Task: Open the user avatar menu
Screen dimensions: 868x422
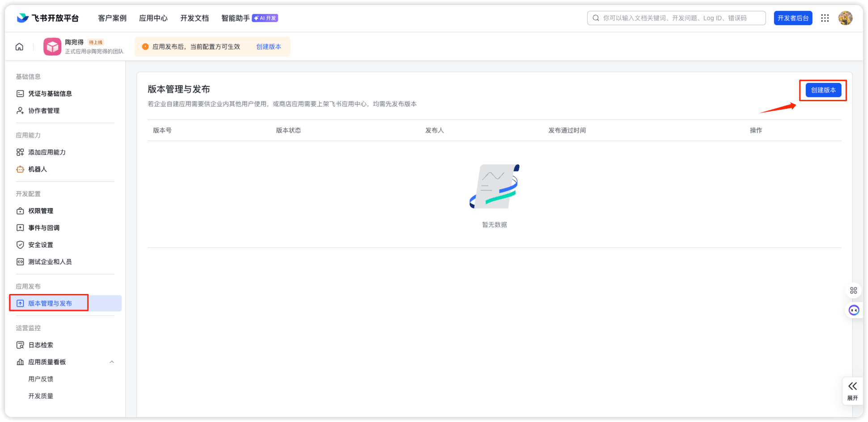Action: pyautogui.click(x=845, y=18)
